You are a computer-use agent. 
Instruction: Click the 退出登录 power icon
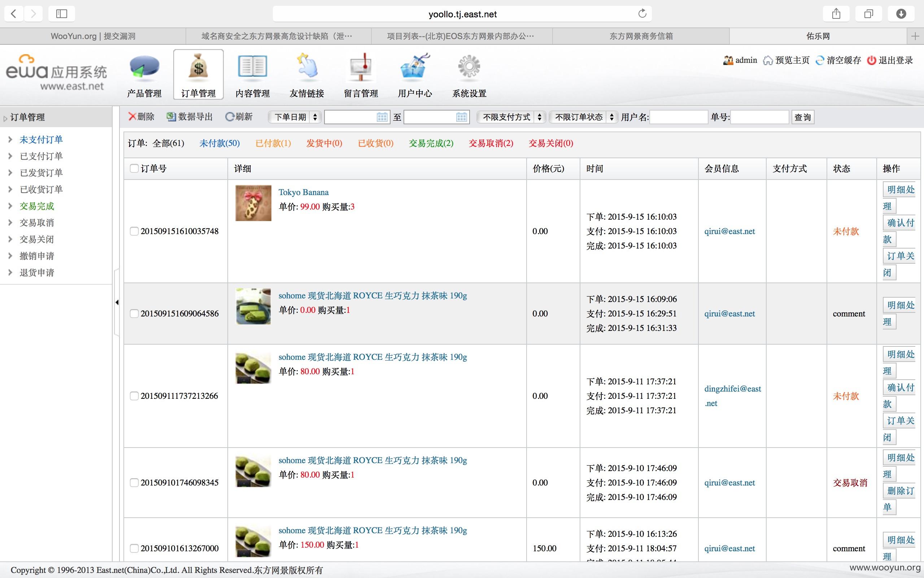[871, 60]
